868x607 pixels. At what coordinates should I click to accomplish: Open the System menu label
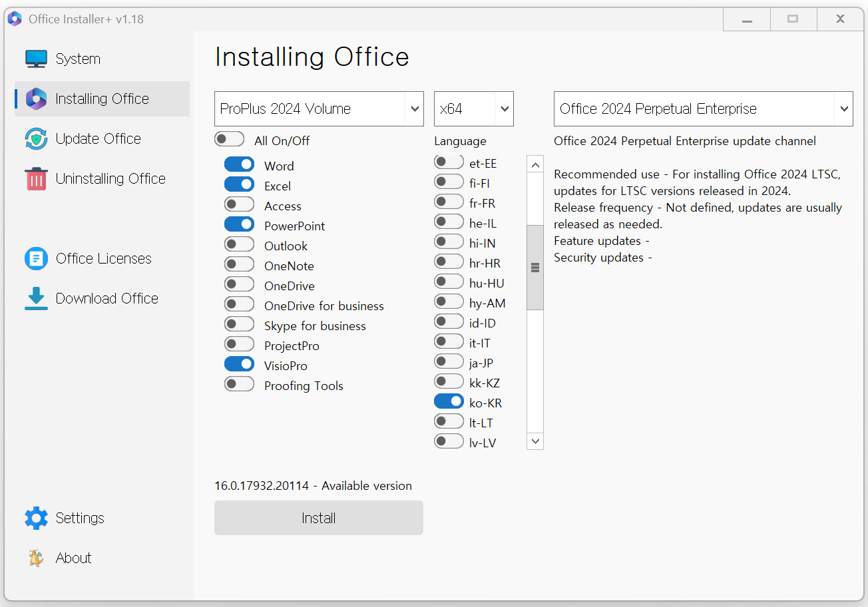click(78, 59)
